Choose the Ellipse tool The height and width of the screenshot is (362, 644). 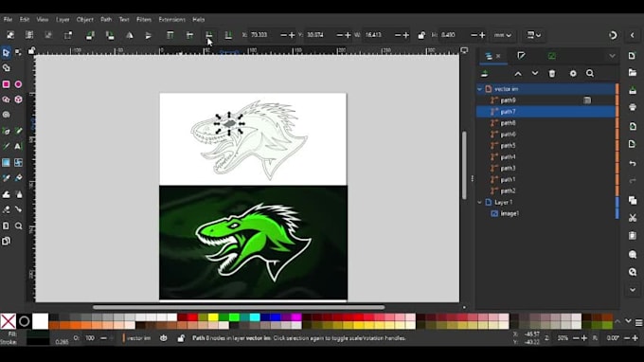coord(19,84)
